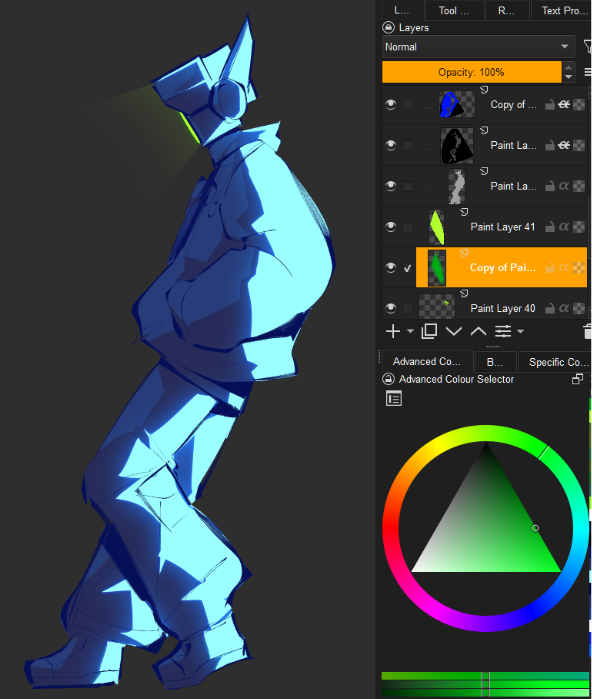Click the blue thumbnail of the 'Copy of ...' layer
The width and height of the screenshot is (592, 699).
[x=456, y=105]
